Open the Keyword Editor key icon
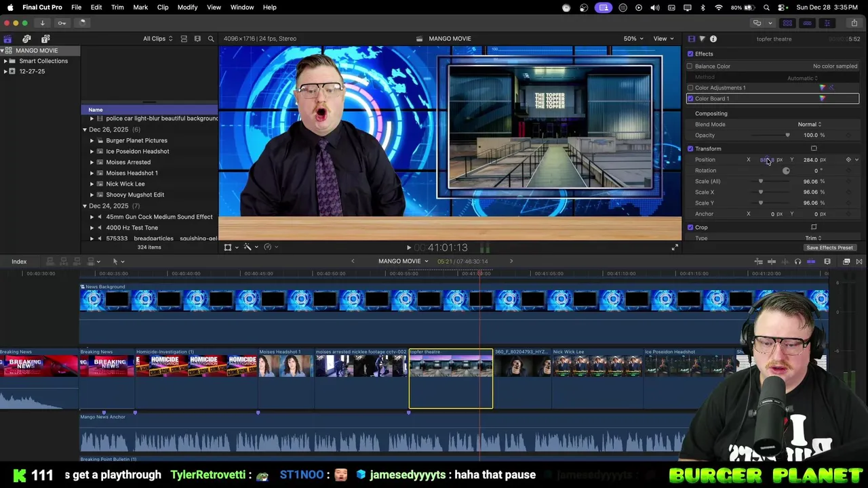 point(62,23)
